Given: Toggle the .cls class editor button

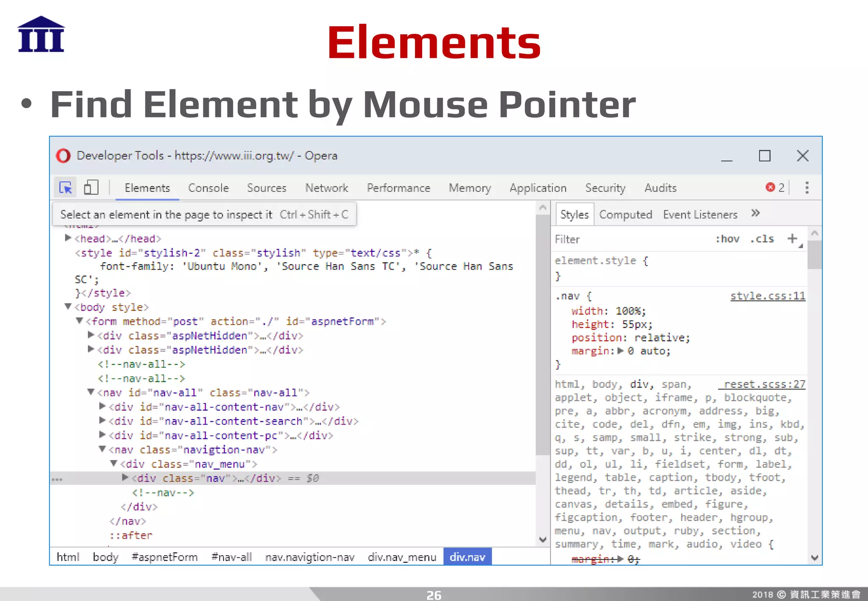Looking at the screenshot, I should pos(762,239).
